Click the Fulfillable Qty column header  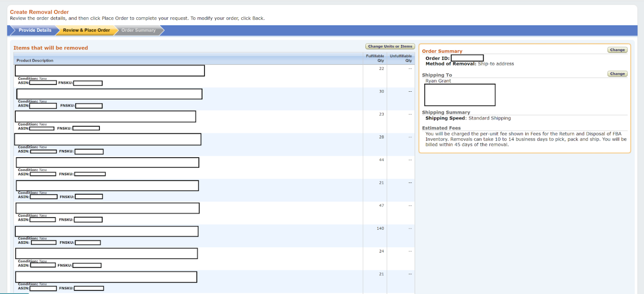pyautogui.click(x=375, y=58)
